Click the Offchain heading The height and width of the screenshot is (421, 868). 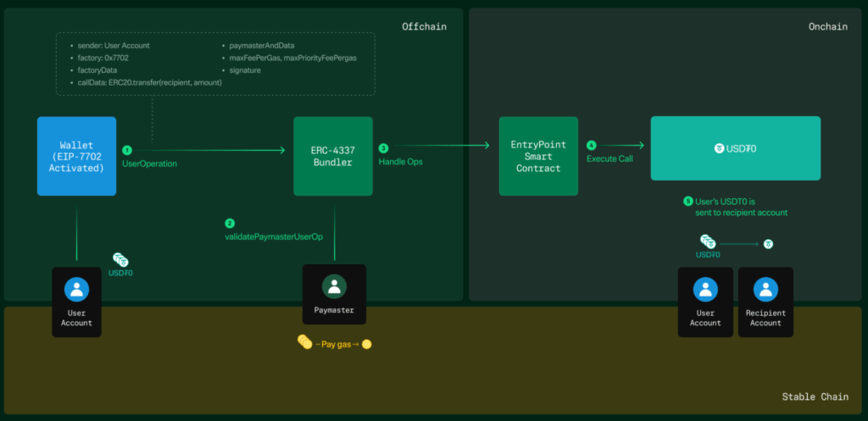tap(424, 26)
